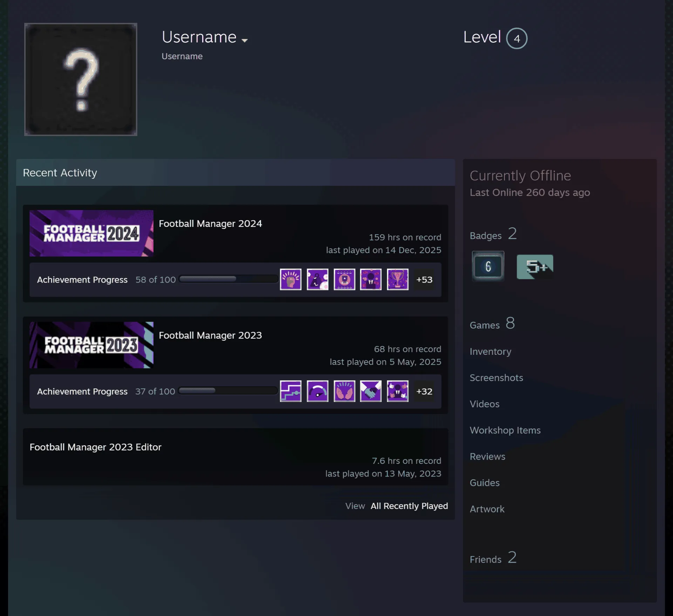673x616 pixels.
Task: Show the +53 more achievements for FM 2024
Action: (424, 279)
